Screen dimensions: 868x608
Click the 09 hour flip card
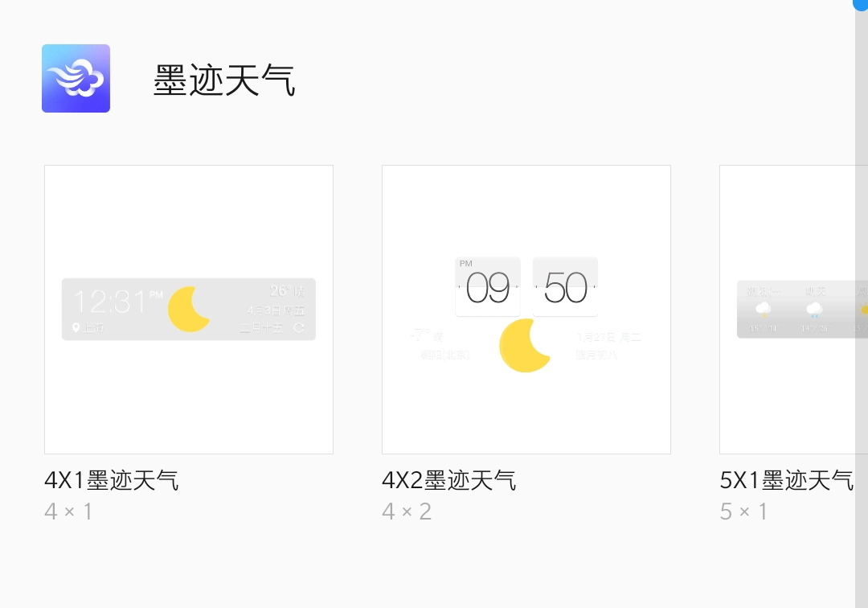click(x=488, y=287)
